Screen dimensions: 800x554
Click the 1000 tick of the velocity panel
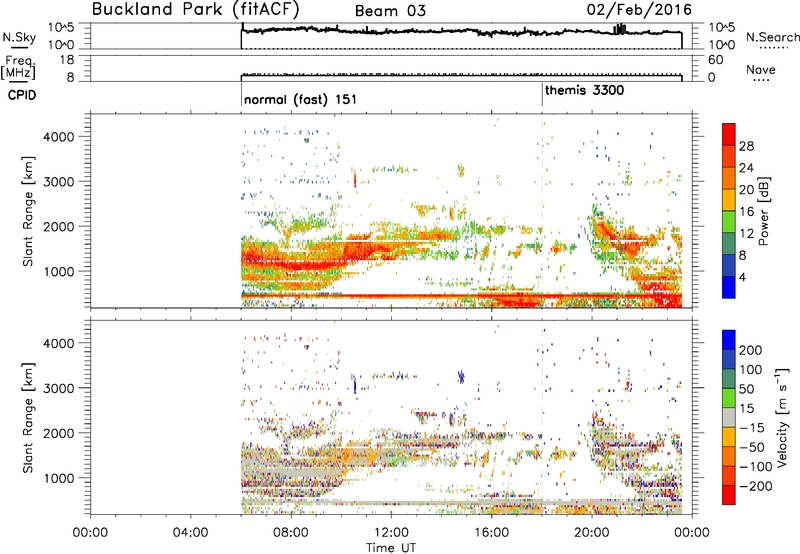pyautogui.click(x=58, y=478)
